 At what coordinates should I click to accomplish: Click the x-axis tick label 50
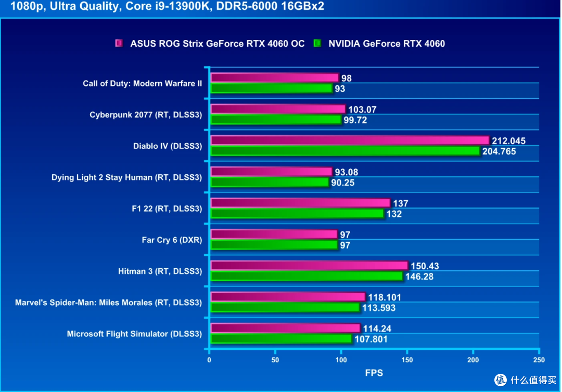[275, 360]
